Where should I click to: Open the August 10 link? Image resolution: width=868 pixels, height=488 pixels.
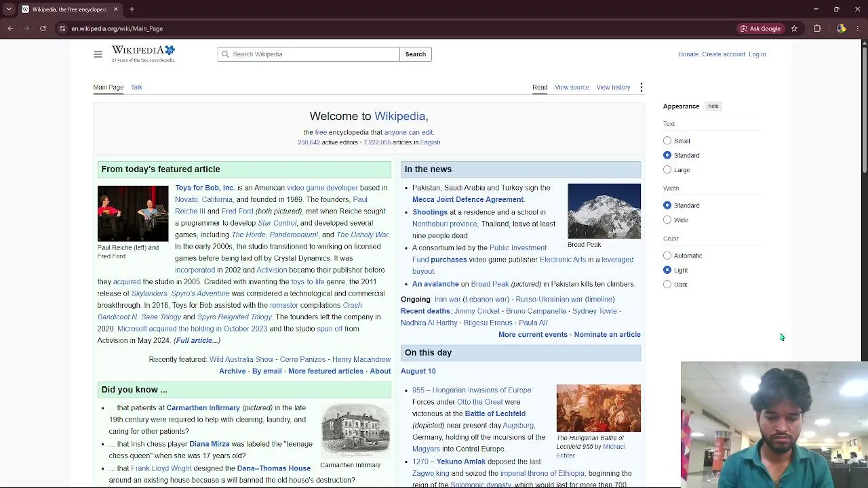click(x=418, y=371)
